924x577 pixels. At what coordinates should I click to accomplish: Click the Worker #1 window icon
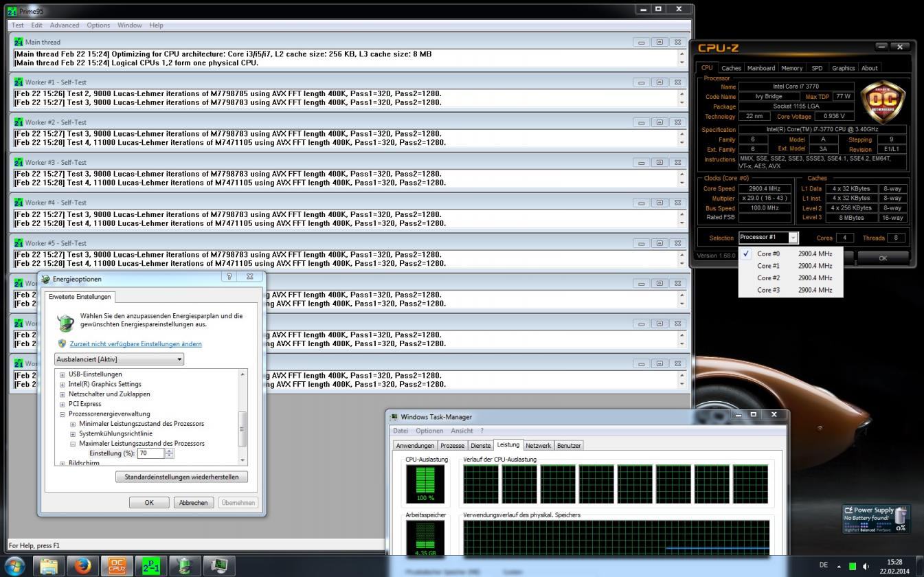click(19, 82)
